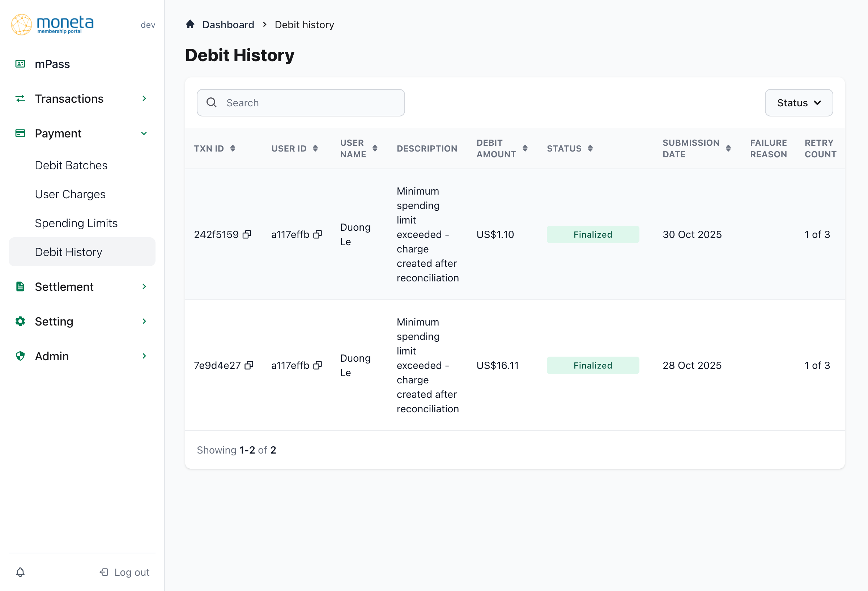The width and height of the screenshot is (868, 591).
Task: Expand the Transactions sidebar section
Action: pyautogui.click(x=144, y=98)
